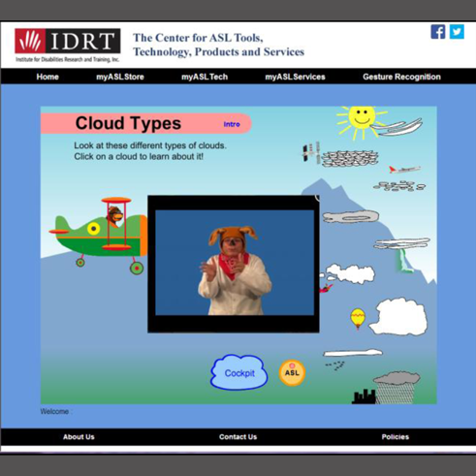
Task: Select the large puffy white cumulus cloud
Action: coord(398,317)
